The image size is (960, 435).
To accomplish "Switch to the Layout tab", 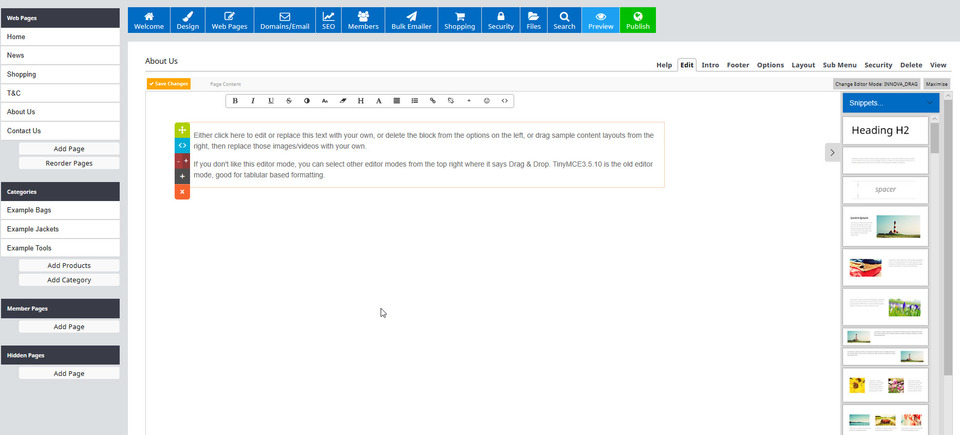I will (803, 64).
